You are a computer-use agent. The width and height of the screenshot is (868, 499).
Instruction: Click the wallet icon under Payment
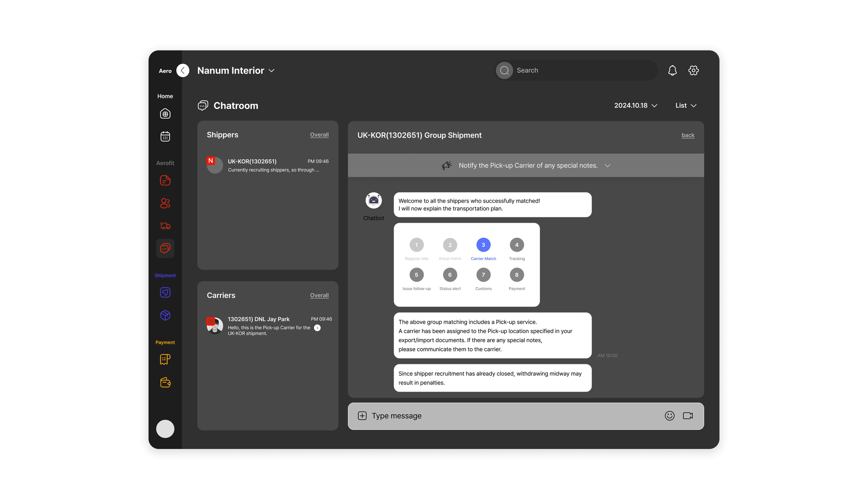click(165, 382)
